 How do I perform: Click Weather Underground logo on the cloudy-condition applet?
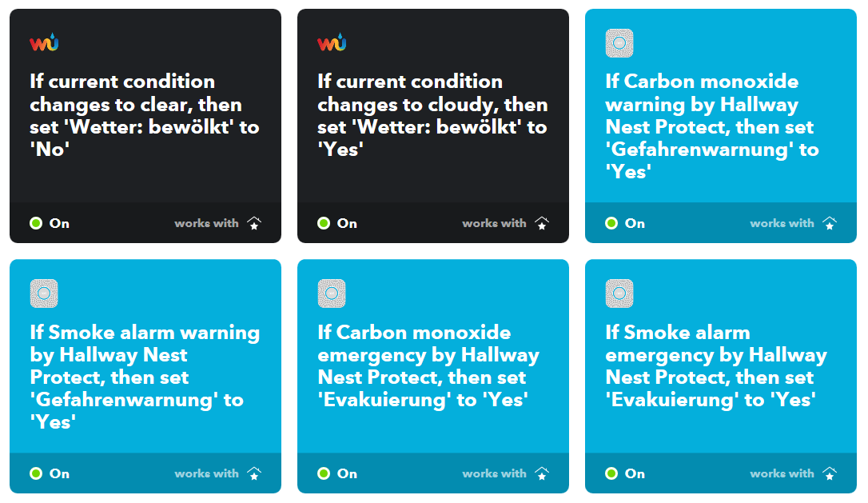[x=332, y=43]
